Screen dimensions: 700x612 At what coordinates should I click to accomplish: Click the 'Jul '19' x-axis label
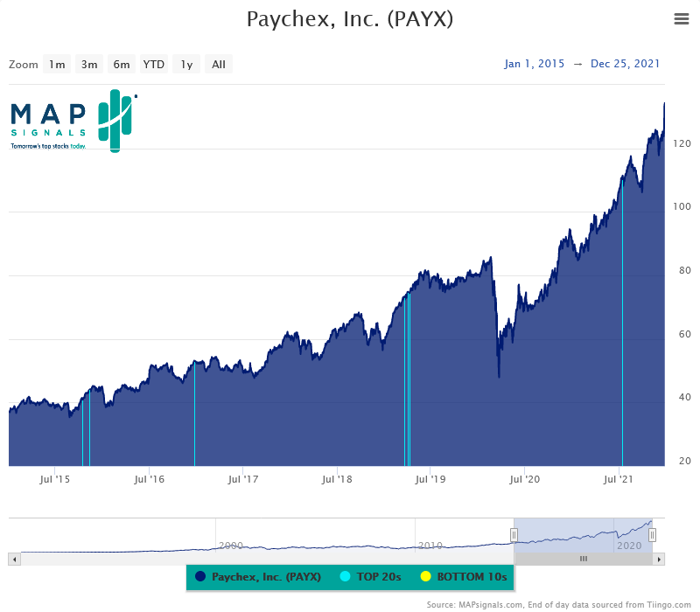(x=430, y=479)
